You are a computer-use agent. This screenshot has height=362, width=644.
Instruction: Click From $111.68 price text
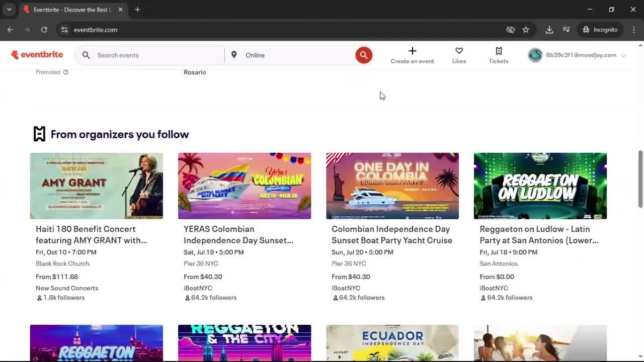pyautogui.click(x=57, y=277)
